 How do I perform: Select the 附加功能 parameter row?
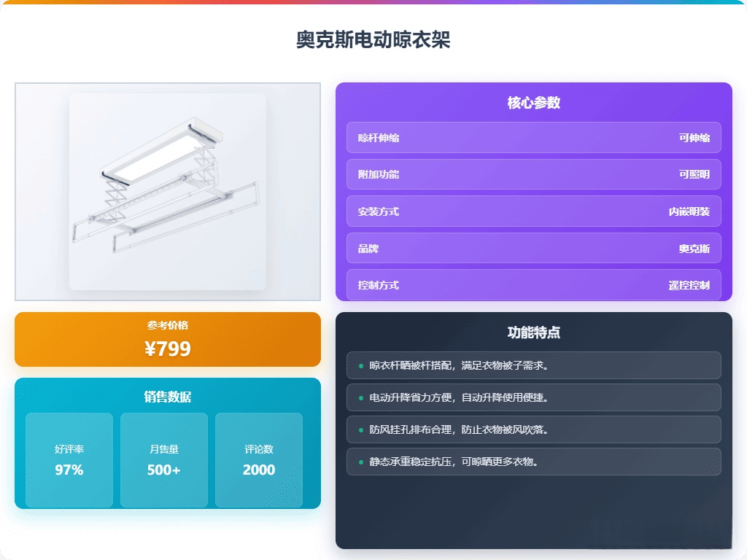click(533, 174)
